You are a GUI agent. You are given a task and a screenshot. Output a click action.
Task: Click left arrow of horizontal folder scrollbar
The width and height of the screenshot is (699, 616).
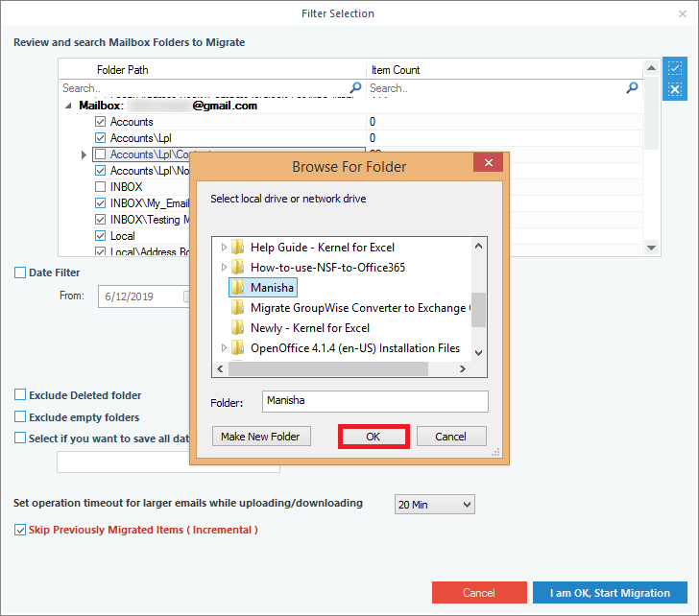(220, 368)
